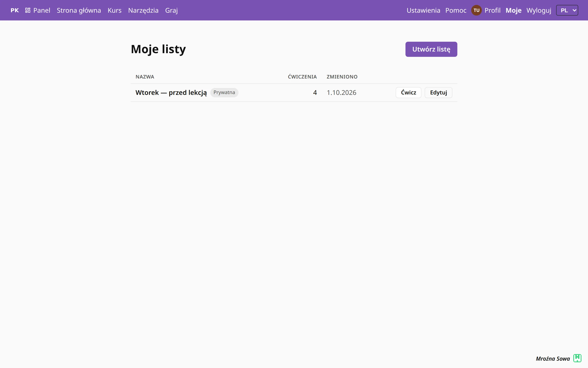Screen dimensions: 588x368
Task: Click Edytuj for Wtorek — przed lekcją
Action: tap(438, 92)
